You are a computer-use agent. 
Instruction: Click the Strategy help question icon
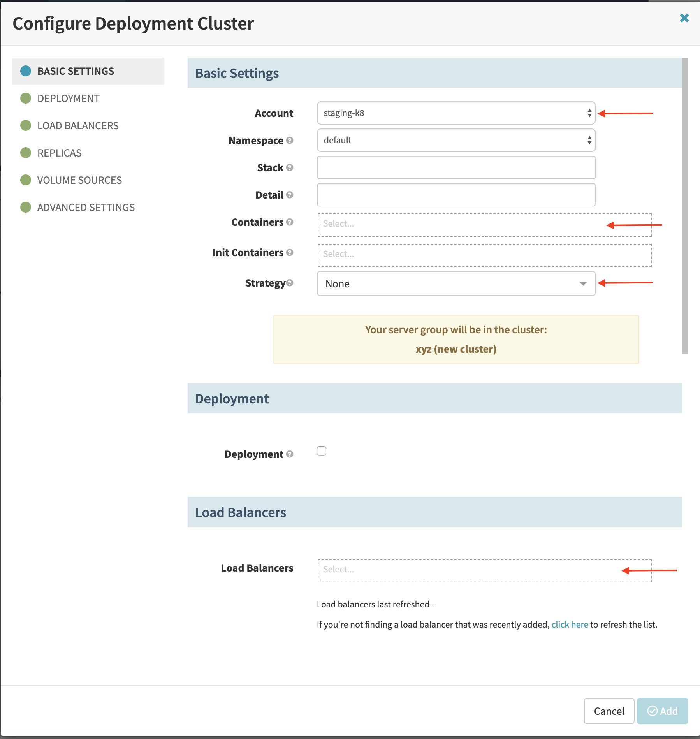[290, 283]
